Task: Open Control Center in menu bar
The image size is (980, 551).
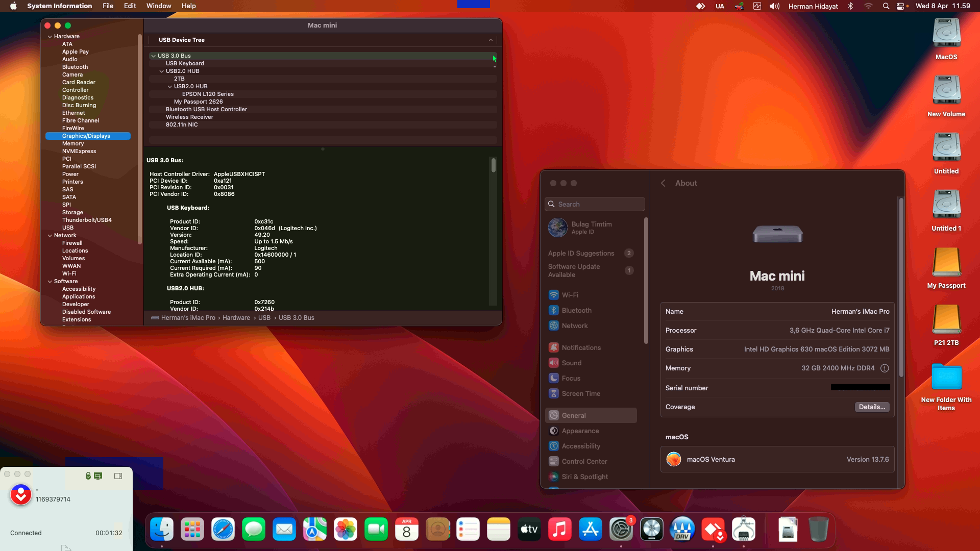Action: tap(901, 6)
